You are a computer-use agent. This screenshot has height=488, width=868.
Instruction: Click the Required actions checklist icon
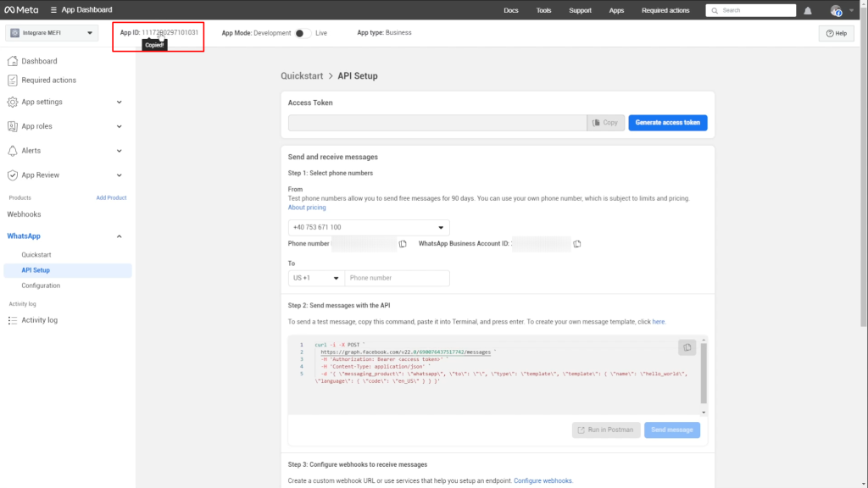coord(12,80)
